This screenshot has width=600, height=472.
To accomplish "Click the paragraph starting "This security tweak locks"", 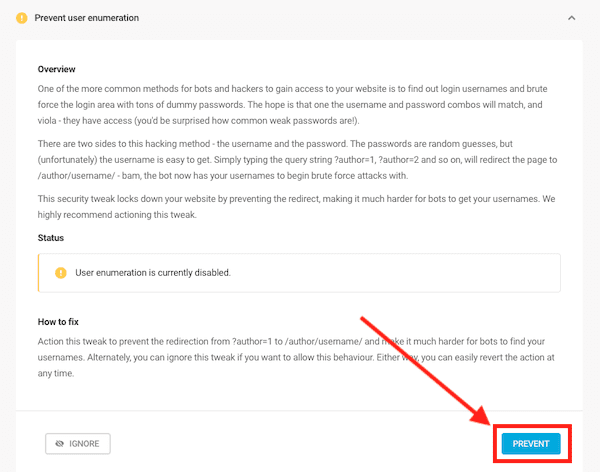I will click(297, 207).
